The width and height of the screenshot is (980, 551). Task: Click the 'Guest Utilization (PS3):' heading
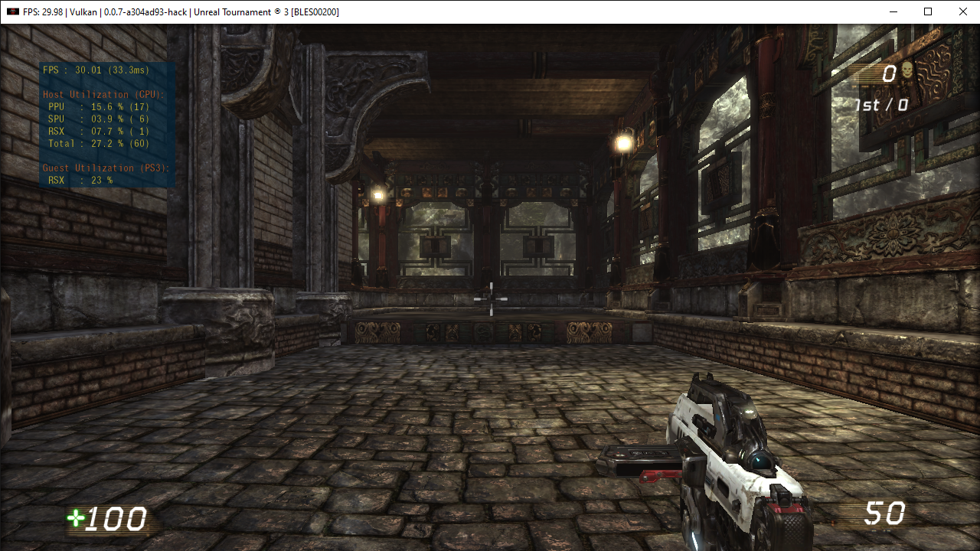tap(106, 168)
